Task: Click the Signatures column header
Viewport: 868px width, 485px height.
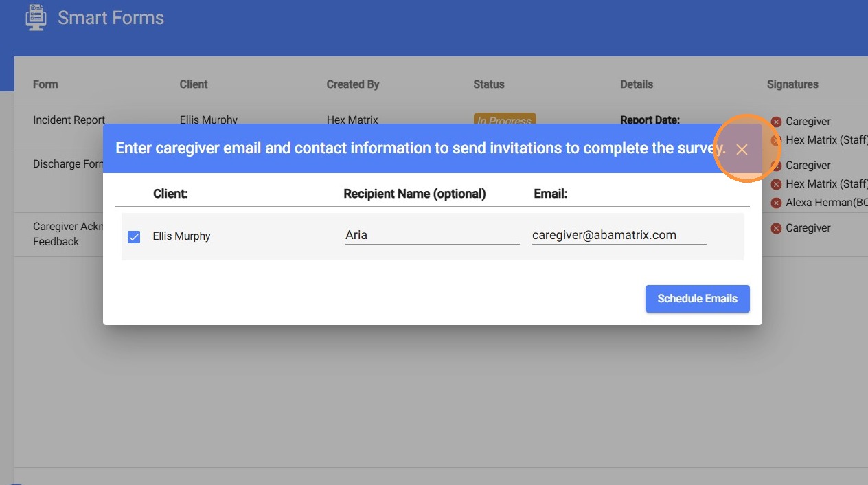Action: (x=792, y=84)
